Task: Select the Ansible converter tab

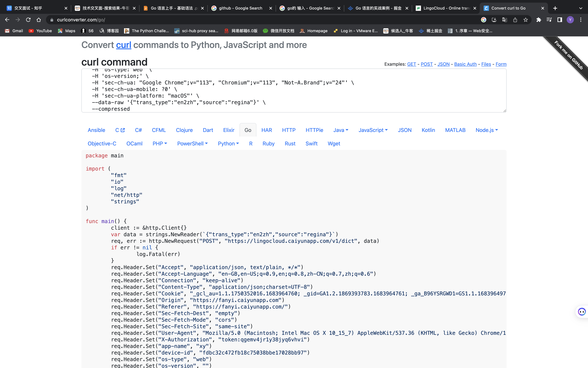Action: coord(96,130)
